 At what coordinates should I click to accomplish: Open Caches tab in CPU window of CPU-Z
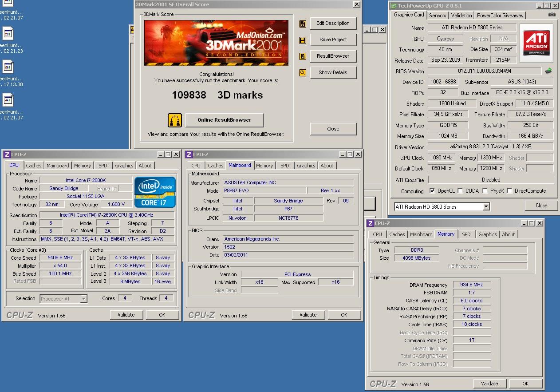34,166
